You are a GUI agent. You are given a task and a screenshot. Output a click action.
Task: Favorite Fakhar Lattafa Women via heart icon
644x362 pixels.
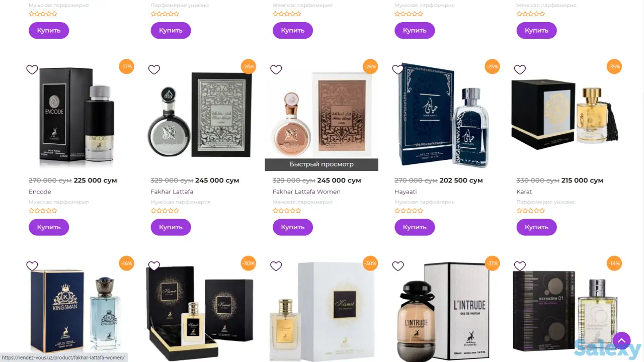pyautogui.click(x=276, y=69)
